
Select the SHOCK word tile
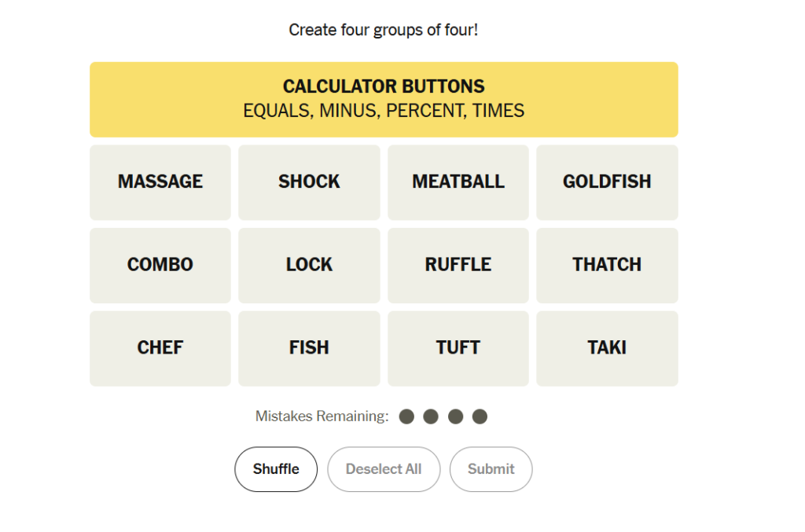pos(309,182)
